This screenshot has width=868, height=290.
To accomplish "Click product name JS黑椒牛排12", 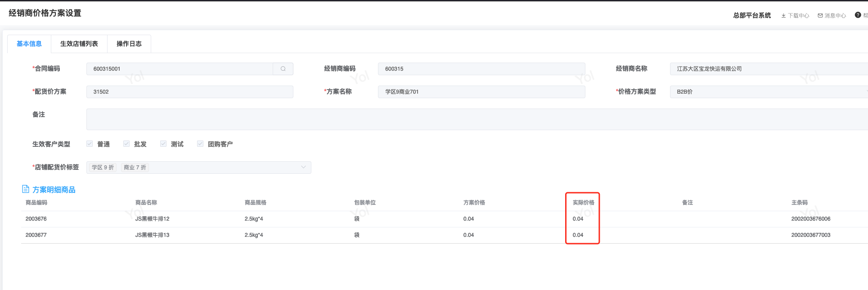I will coord(153,219).
